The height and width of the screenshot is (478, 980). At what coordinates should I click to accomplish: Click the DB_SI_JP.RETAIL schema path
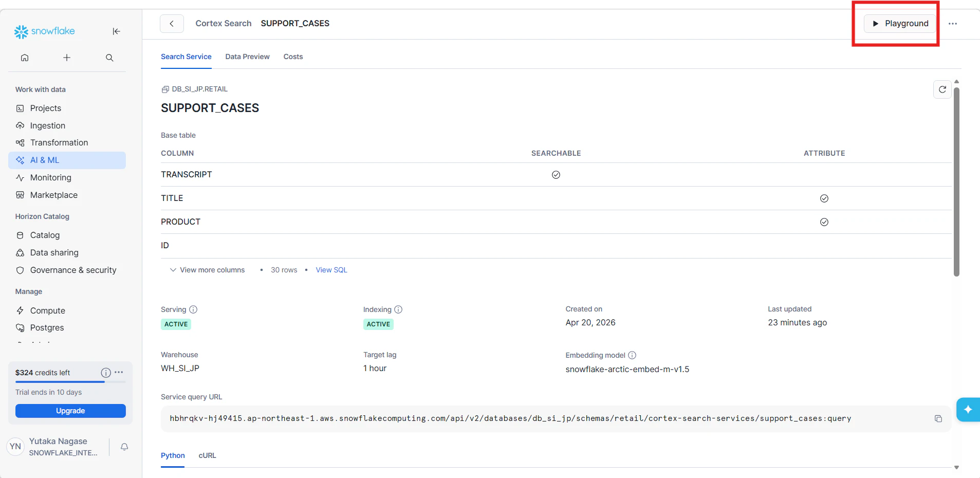point(195,89)
